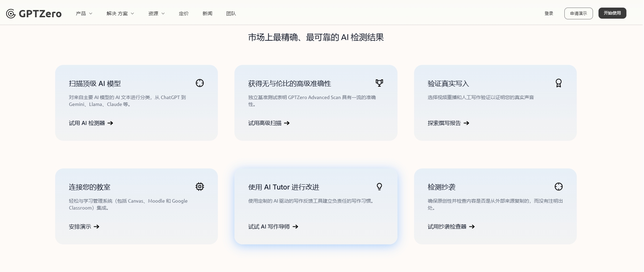Image resolution: width=644 pixels, height=272 pixels.
Task: Expand the 解决方案 dropdown chevron
Action: [132, 13]
